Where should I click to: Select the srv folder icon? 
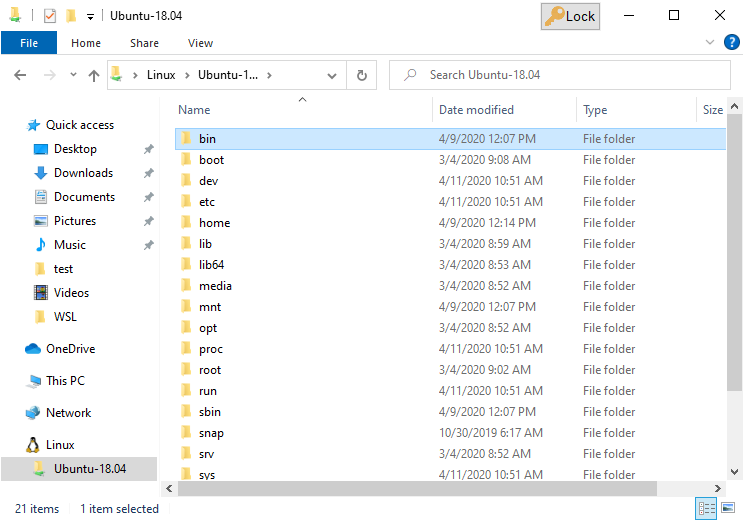pos(186,454)
